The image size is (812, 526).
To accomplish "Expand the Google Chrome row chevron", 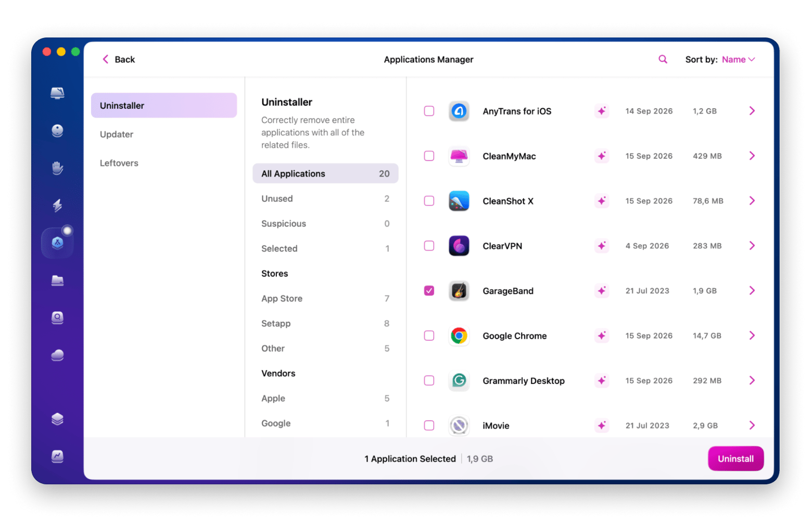I will pyautogui.click(x=752, y=335).
